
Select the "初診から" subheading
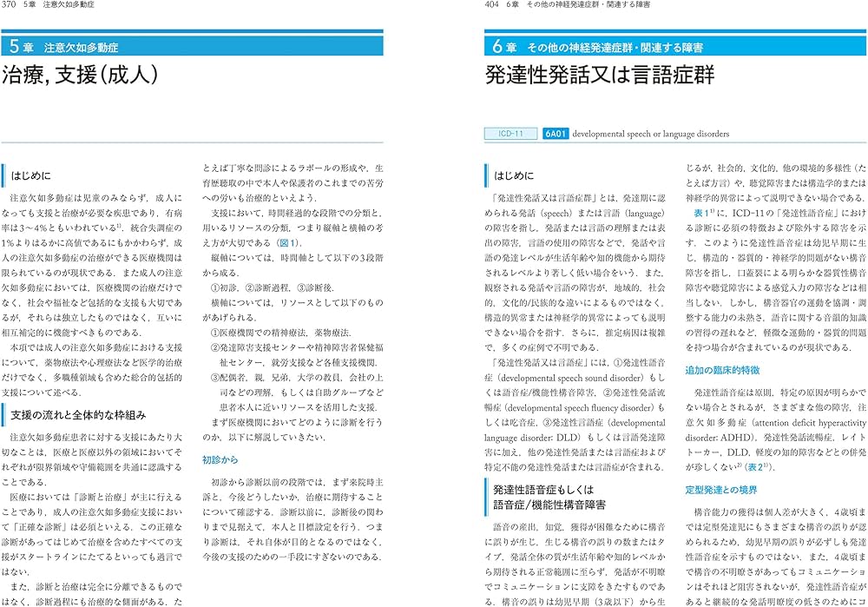point(219,459)
